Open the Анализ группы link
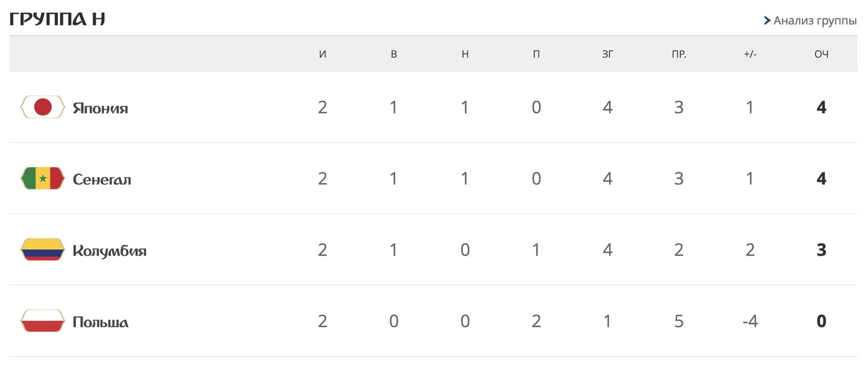The height and width of the screenshot is (367, 868). point(814,21)
